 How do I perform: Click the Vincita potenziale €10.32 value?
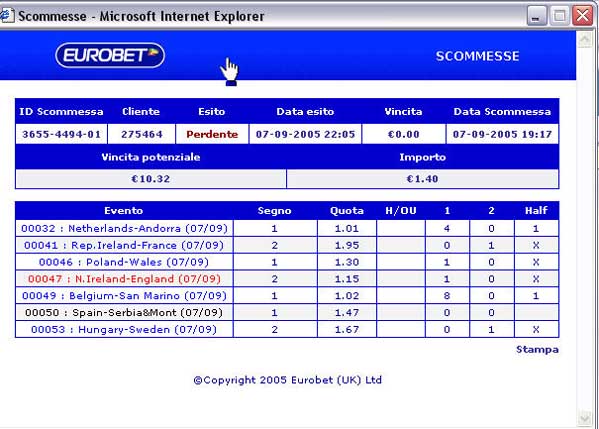(151, 179)
